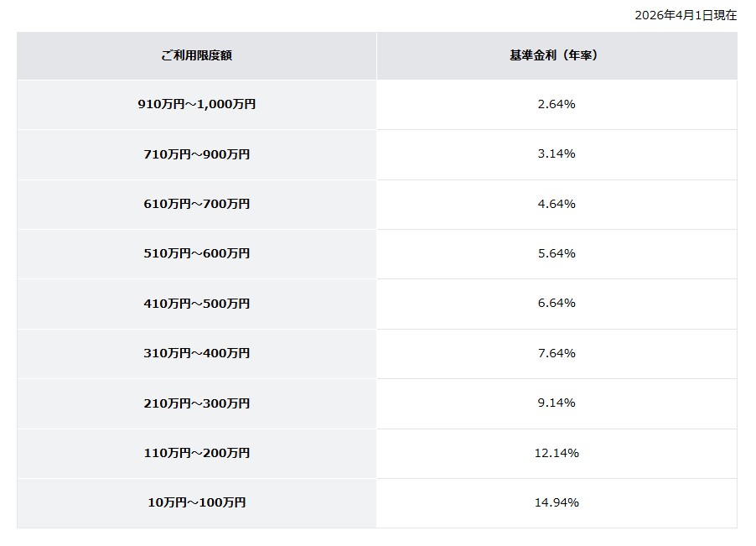Viewport: 756px width, 546px height.
Task: Click the 9.14% interest rate cell
Action: click(557, 403)
